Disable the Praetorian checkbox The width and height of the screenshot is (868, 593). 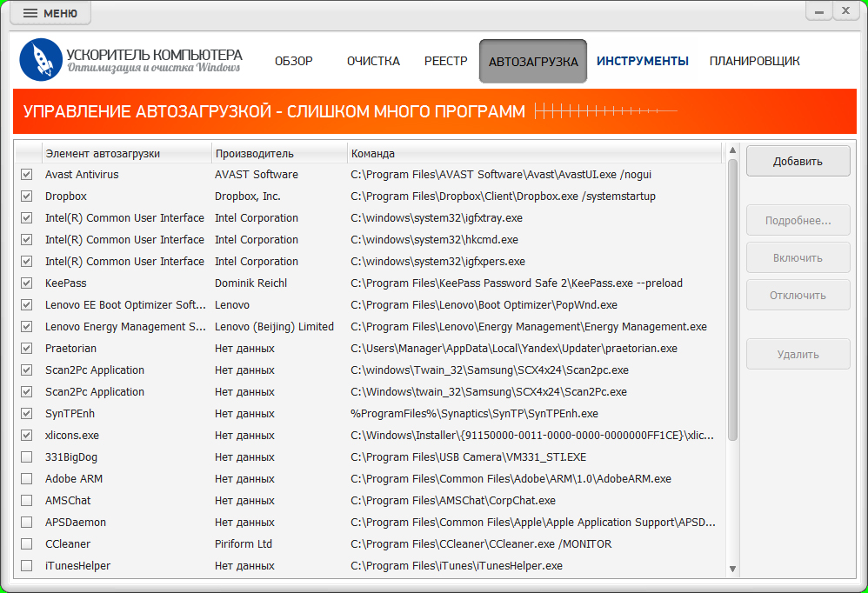point(27,348)
